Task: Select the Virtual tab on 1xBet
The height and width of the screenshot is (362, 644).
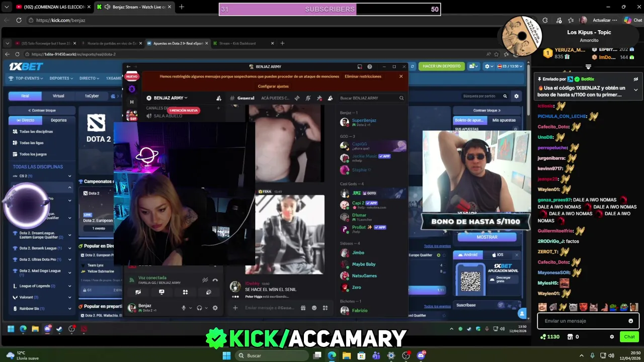Action: (x=58, y=96)
